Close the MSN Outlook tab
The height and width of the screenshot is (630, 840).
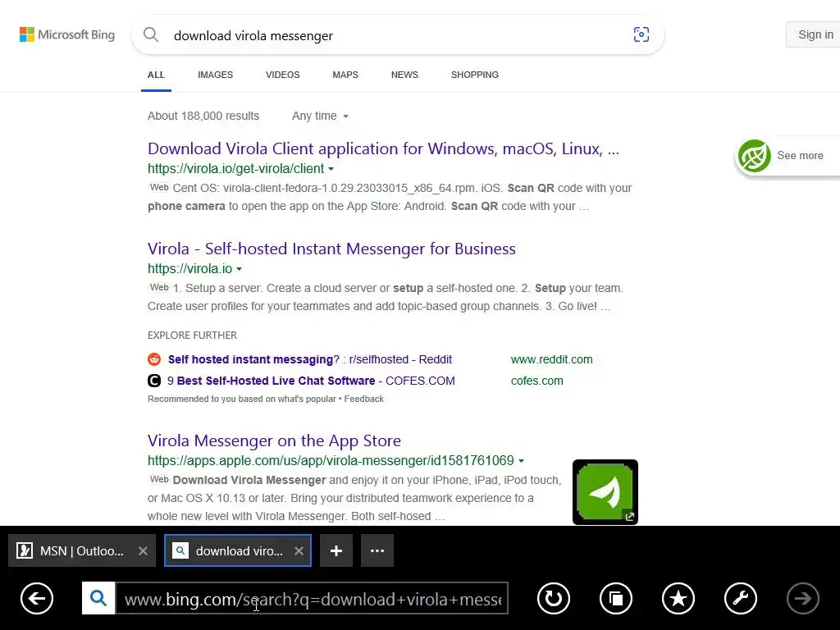(143, 550)
